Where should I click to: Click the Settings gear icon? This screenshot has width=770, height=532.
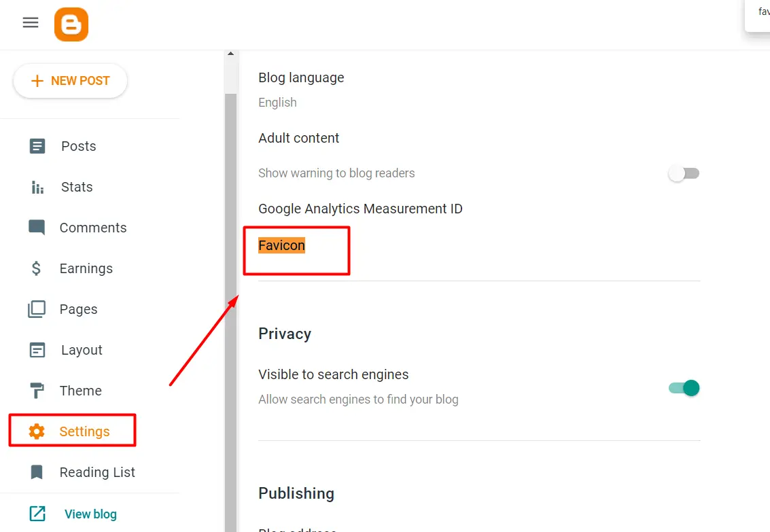(37, 431)
